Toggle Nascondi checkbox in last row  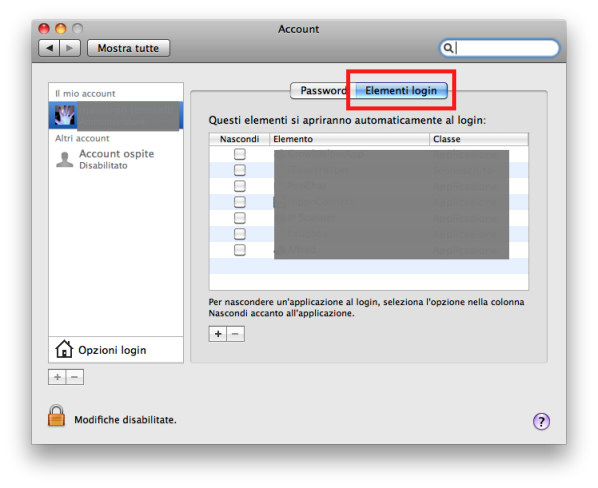tap(240, 250)
